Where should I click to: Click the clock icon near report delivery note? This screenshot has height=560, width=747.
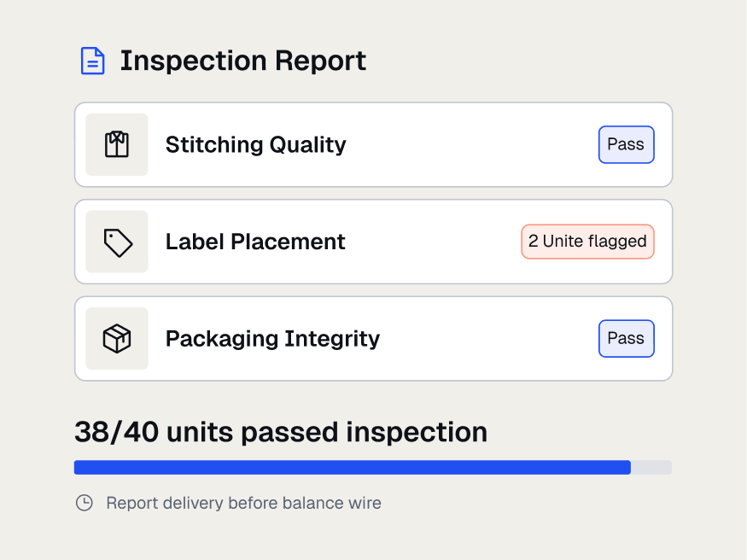(x=85, y=503)
